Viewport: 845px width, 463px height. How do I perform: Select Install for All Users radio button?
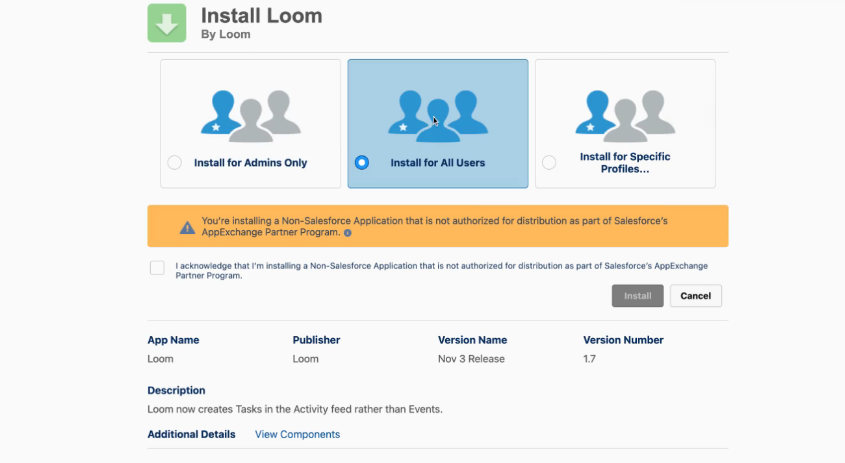[362, 162]
